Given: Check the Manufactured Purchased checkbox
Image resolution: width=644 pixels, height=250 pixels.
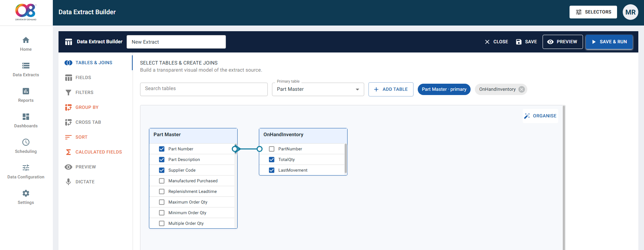Looking at the screenshot, I should pyautogui.click(x=162, y=181).
